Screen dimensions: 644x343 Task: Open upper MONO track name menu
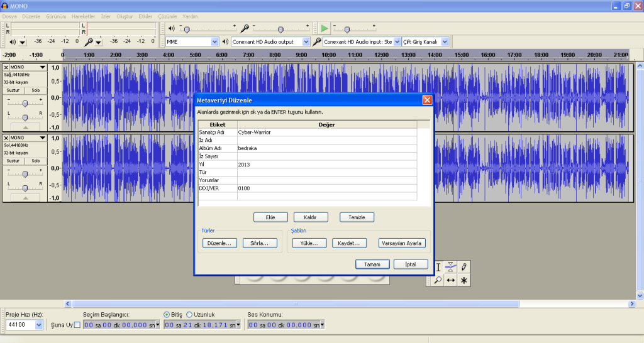pos(28,67)
